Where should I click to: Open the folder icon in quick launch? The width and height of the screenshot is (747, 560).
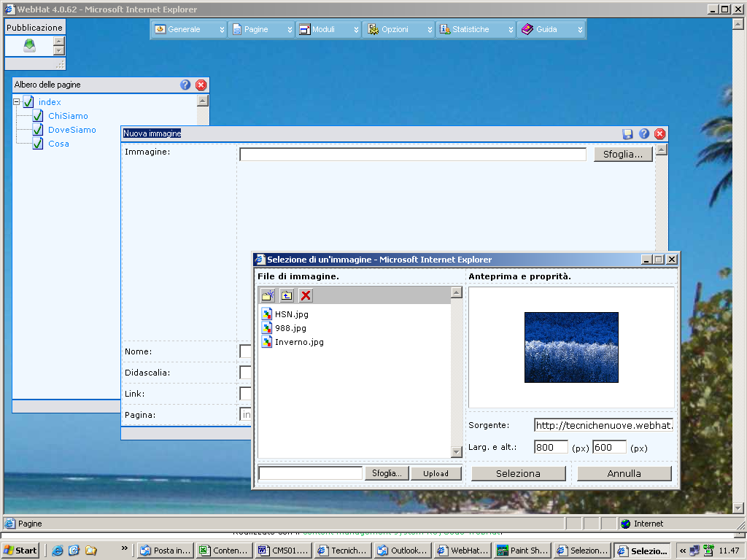pos(91,551)
